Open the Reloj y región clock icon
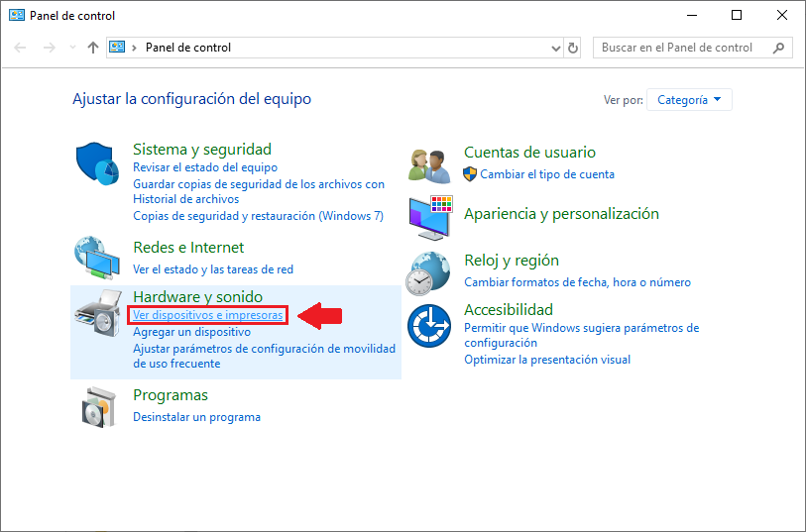Screen dimensions: 806x532 [x=428, y=273]
